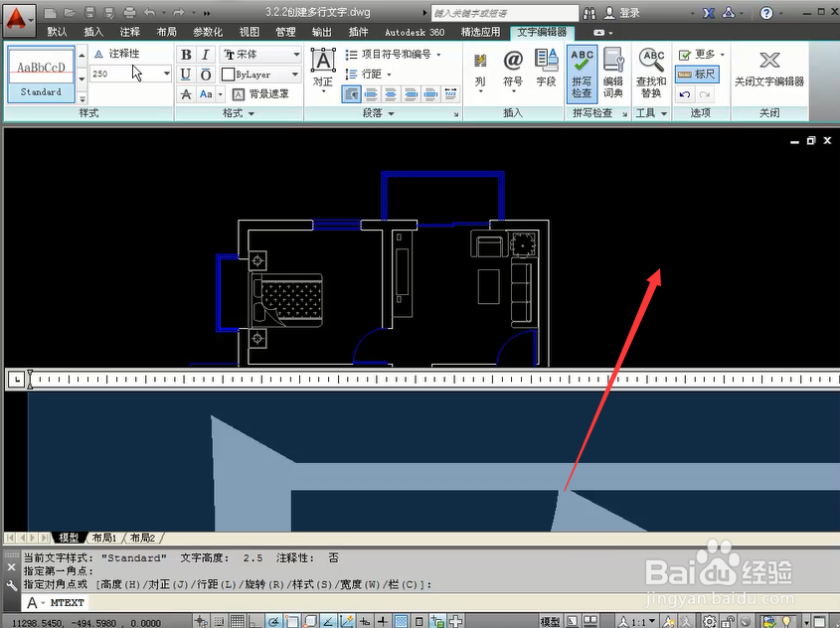Open Find and Replace (查找和替换)
The image size is (840, 628).
click(651, 73)
